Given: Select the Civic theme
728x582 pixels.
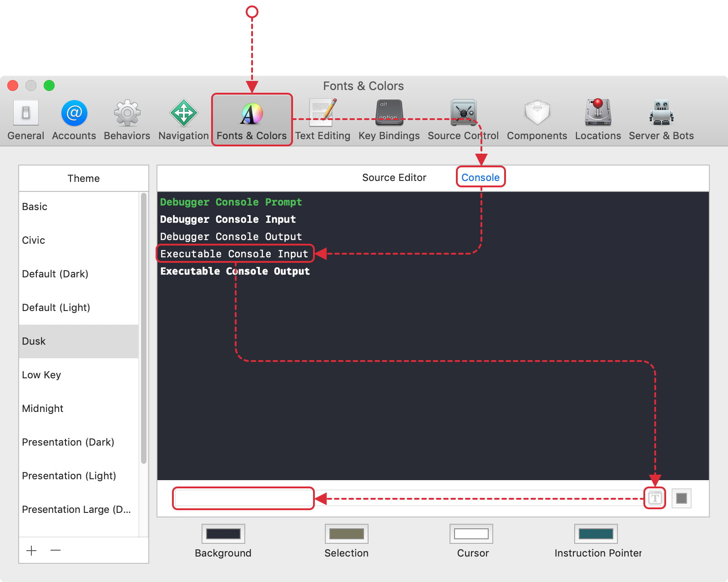Looking at the screenshot, I should coord(79,241).
